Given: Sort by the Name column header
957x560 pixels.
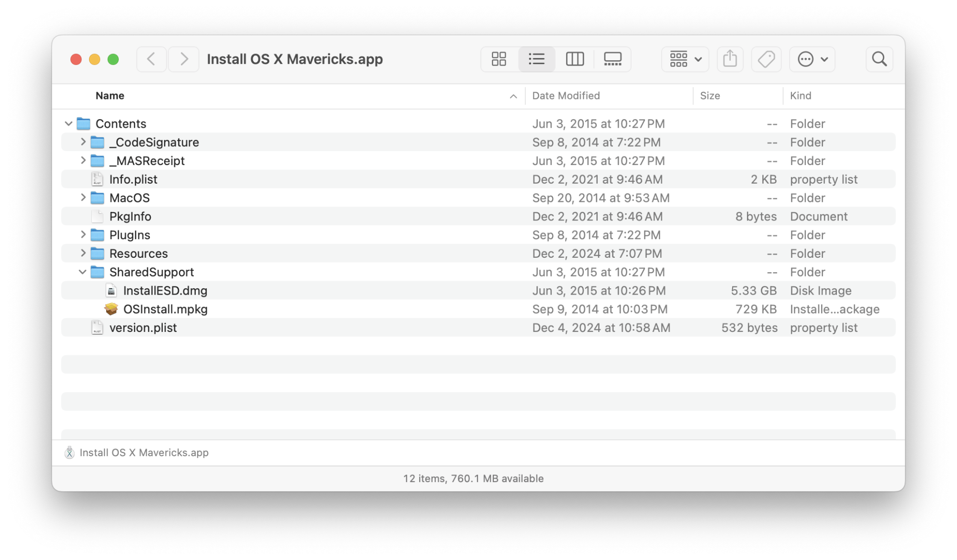Looking at the screenshot, I should click(x=110, y=96).
